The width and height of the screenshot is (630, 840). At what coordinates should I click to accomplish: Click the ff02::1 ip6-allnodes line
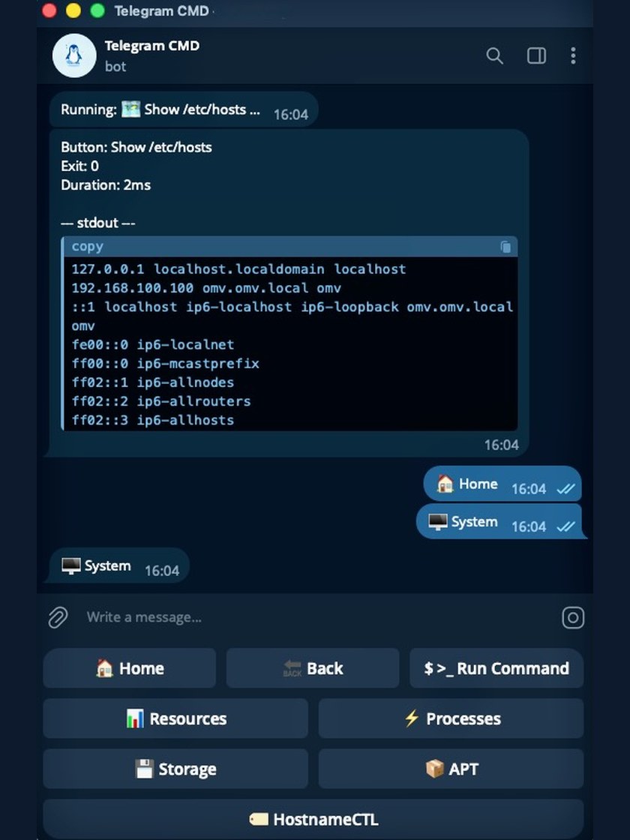pos(153,382)
